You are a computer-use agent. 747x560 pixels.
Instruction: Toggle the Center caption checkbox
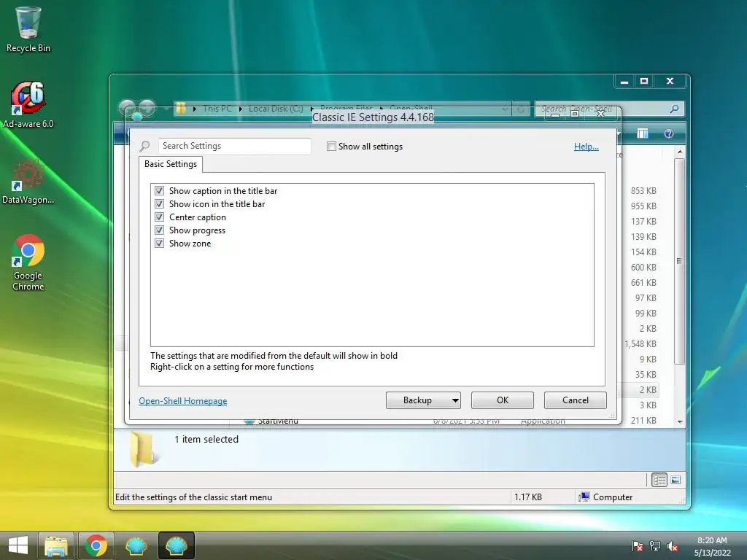pyautogui.click(x=159, y=217)
